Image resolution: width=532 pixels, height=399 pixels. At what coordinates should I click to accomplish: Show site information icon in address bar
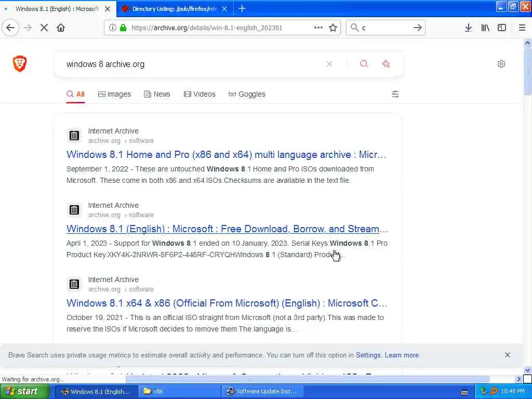point(112,28)
